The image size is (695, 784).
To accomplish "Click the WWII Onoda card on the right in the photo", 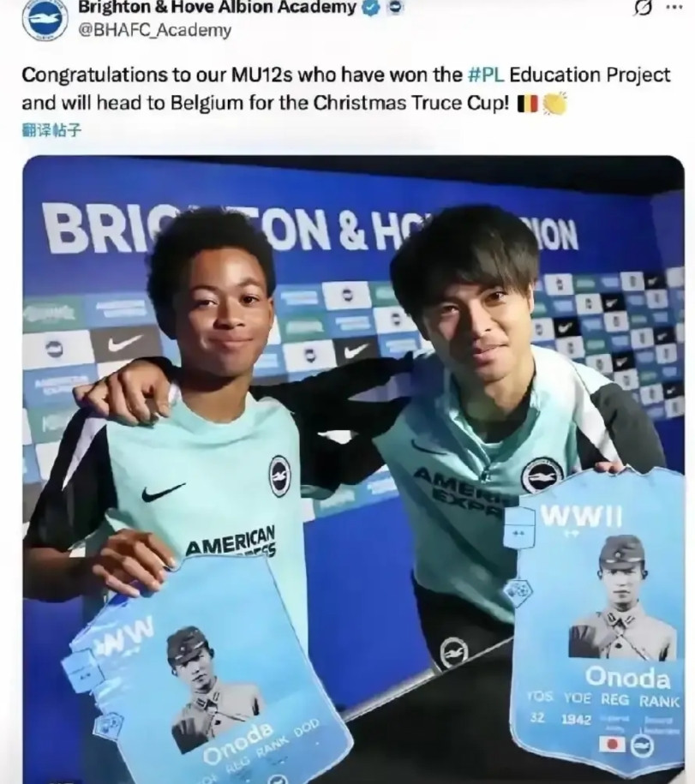I will 598,620.
